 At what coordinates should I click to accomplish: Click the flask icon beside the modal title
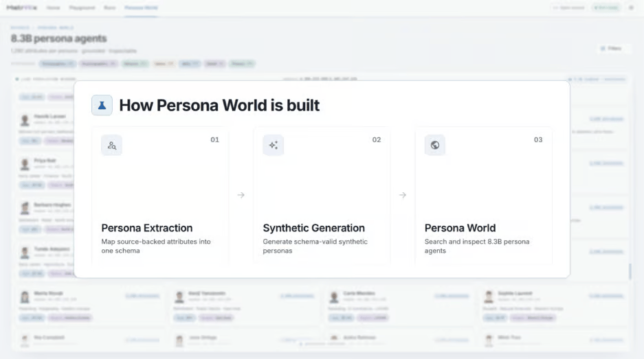point(102,106)
